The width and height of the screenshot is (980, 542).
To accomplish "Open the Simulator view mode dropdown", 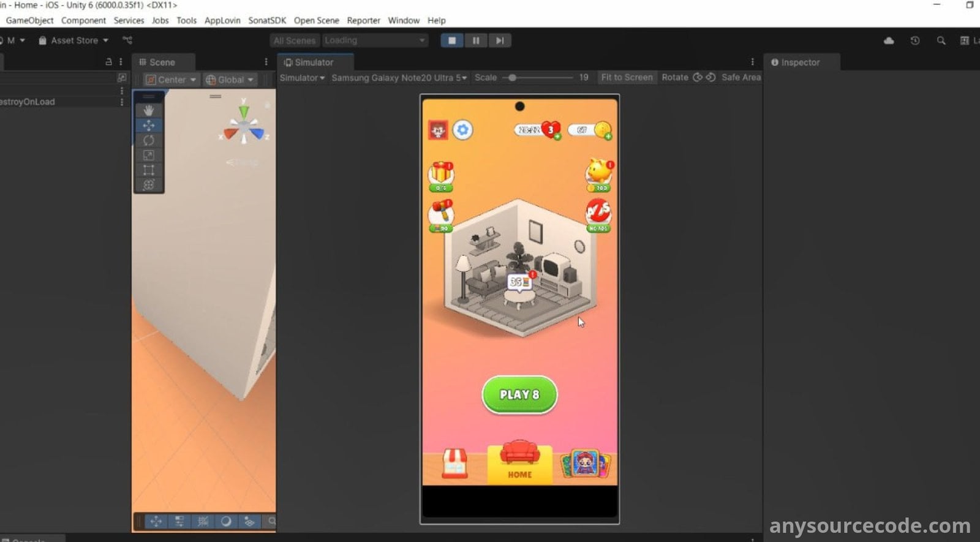I will click(x=302, y=78).
